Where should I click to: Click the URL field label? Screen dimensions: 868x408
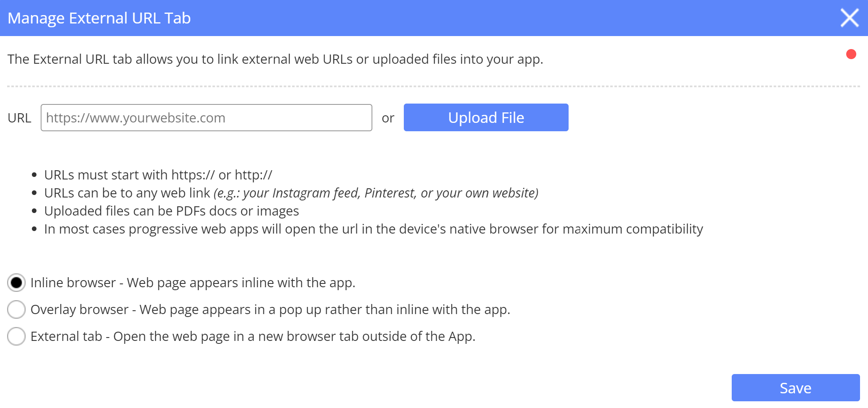click(x=19, y=118)
